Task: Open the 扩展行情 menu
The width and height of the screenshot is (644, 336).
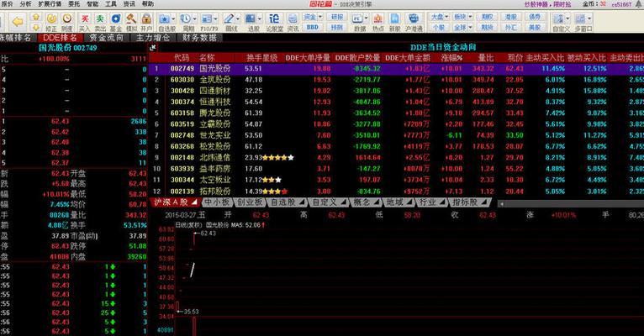Action: (50, 3)
